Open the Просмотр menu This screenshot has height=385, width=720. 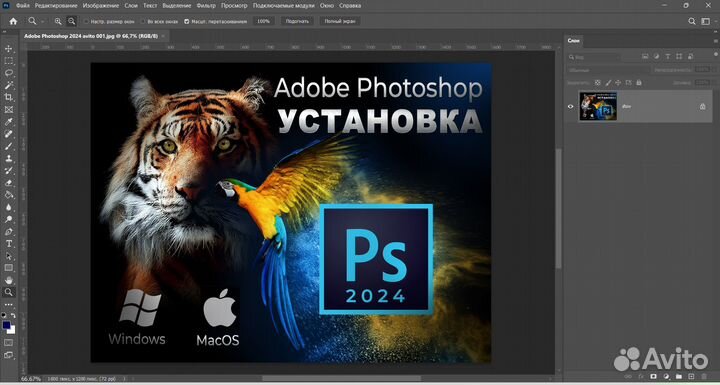tap(234, 6)
